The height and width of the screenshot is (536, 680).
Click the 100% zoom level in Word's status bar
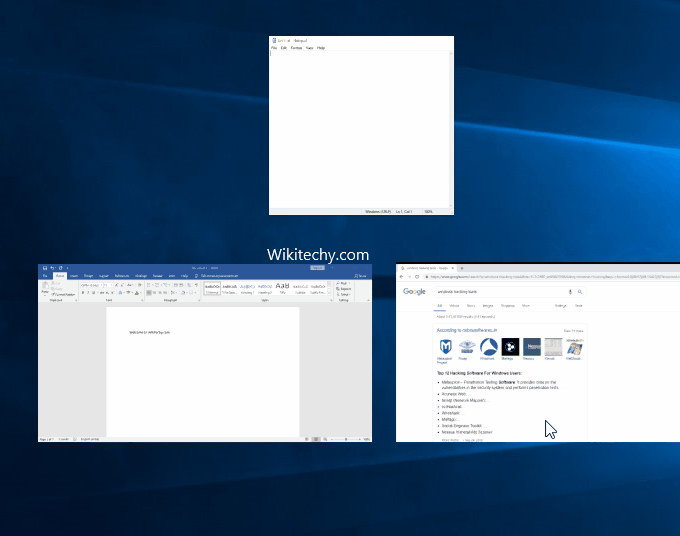click(x=367, y=439)
